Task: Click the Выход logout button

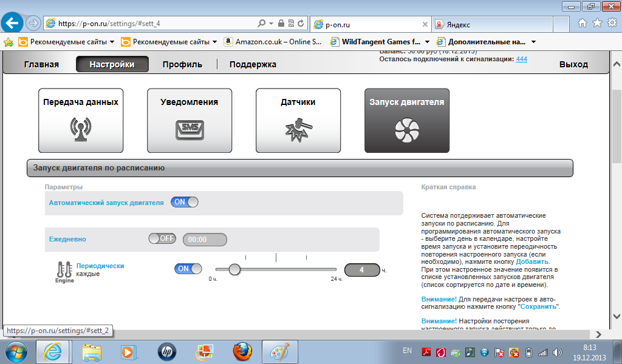Action: point(573,64)
